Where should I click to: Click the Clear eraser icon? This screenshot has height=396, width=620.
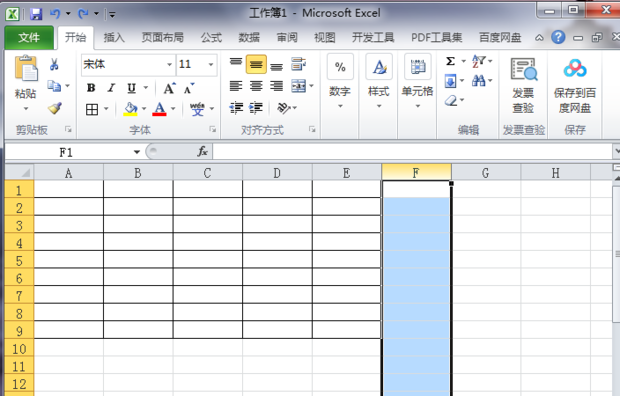(451, 101)
